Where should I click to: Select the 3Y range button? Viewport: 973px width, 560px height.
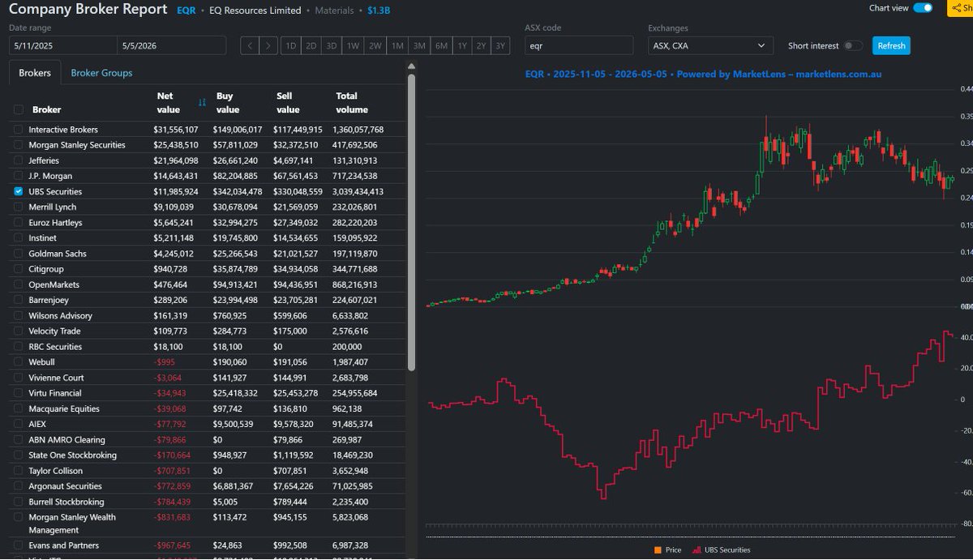pos(501,45)
